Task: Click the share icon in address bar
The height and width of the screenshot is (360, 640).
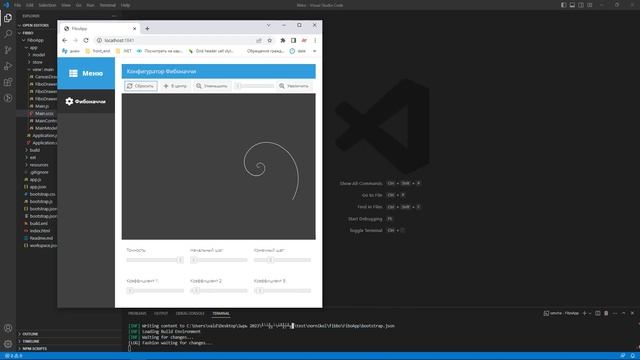Action: point(259,40)
